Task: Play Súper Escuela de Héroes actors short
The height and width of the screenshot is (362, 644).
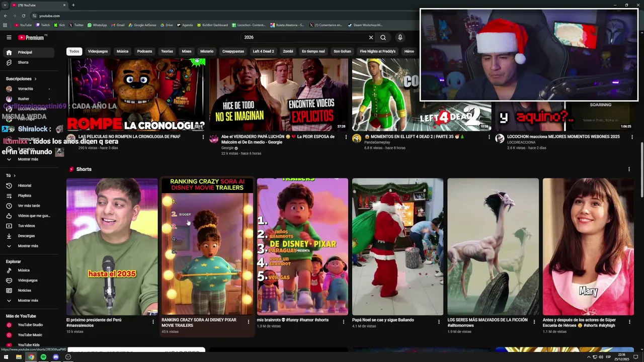Action: [x=588, y=247]
